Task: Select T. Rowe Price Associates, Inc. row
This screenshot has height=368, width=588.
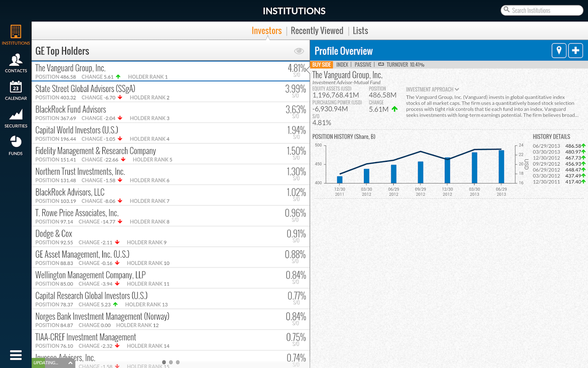Action: [x=170, y=216]
